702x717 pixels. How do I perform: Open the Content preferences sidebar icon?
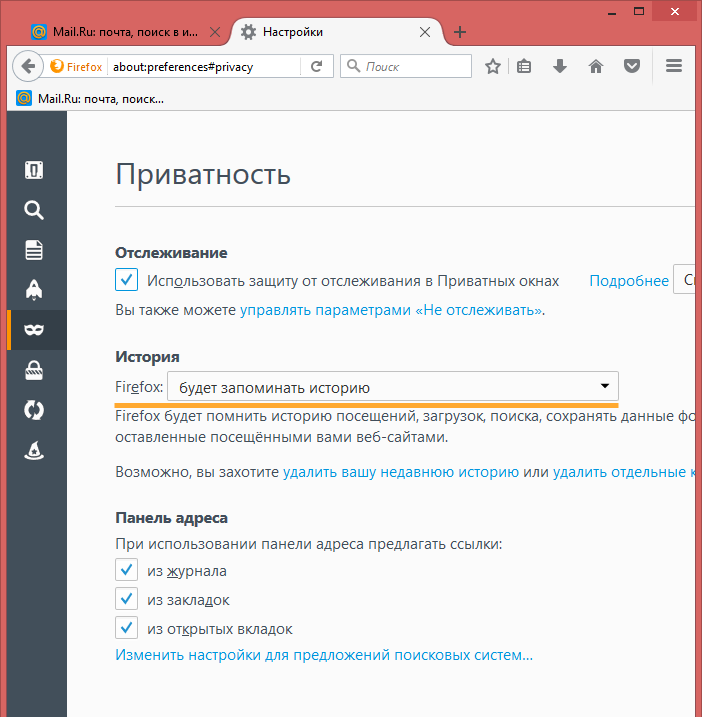coord(34,250)
